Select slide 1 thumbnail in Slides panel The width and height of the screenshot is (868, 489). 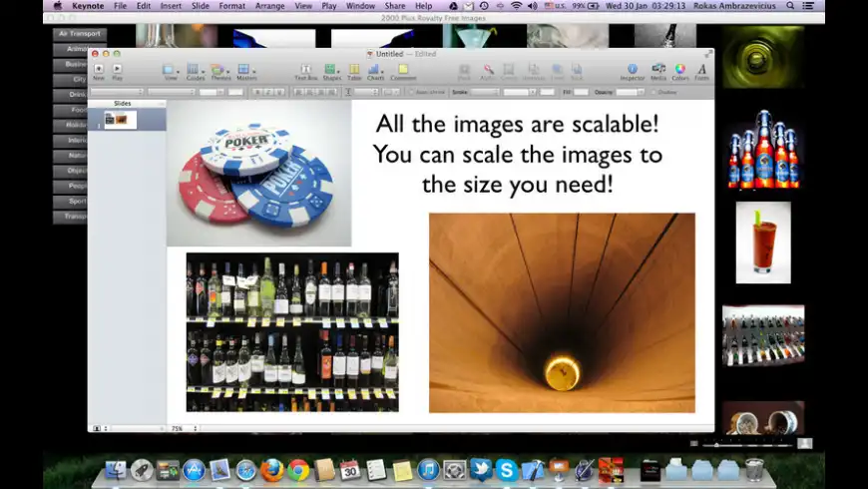click(120, 119)
